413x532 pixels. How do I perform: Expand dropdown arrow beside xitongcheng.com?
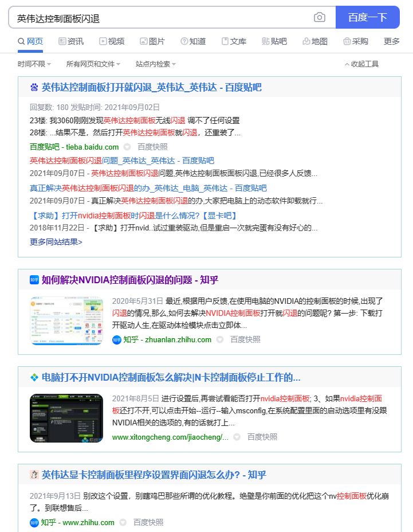(237, 437)
